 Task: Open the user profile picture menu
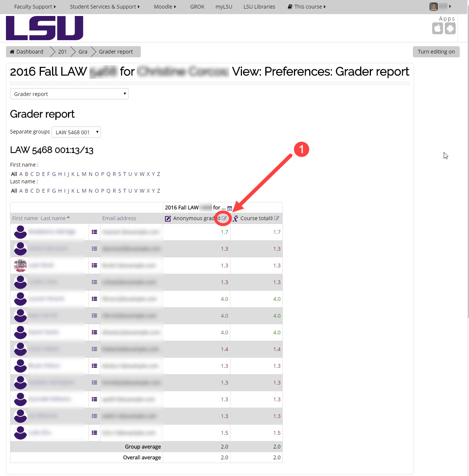433,6
